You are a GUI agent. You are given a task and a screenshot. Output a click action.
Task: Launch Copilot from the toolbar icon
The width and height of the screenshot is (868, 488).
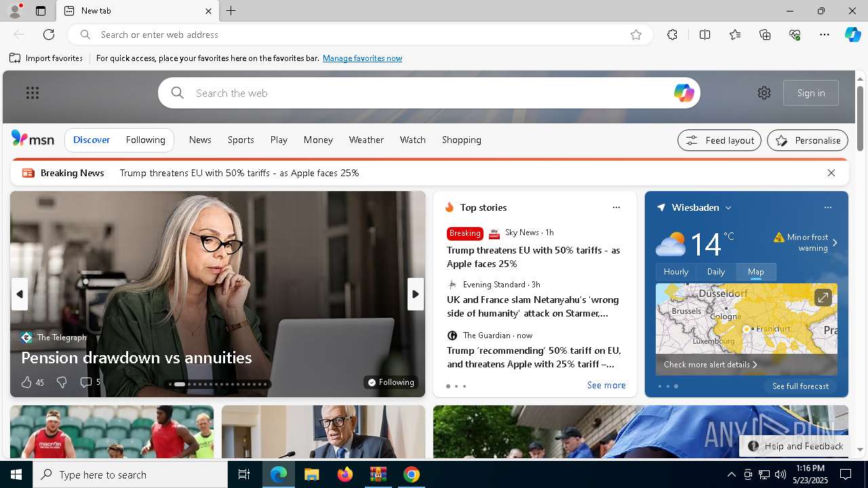[852, 35]
